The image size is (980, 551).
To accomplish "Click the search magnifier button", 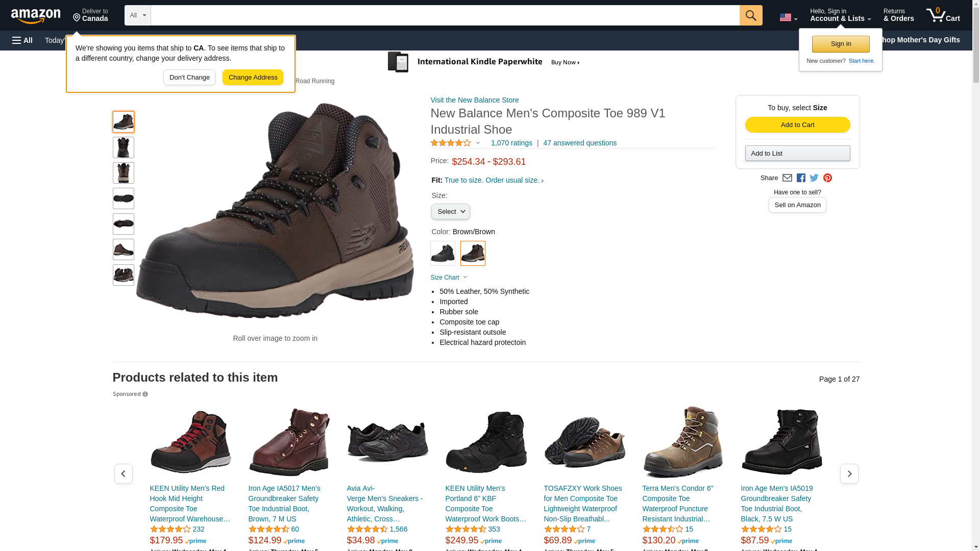I will [750, 15].
